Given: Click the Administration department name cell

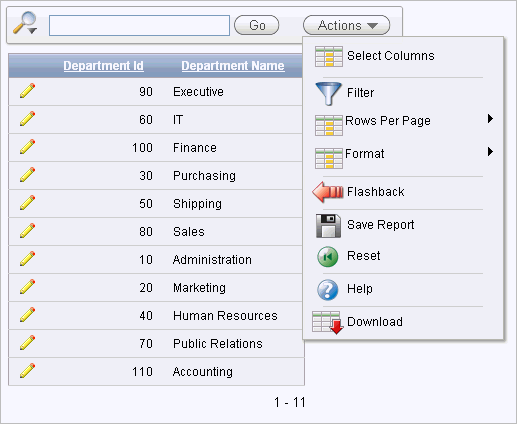Looking at the screenshot, I should pos(212,259).
